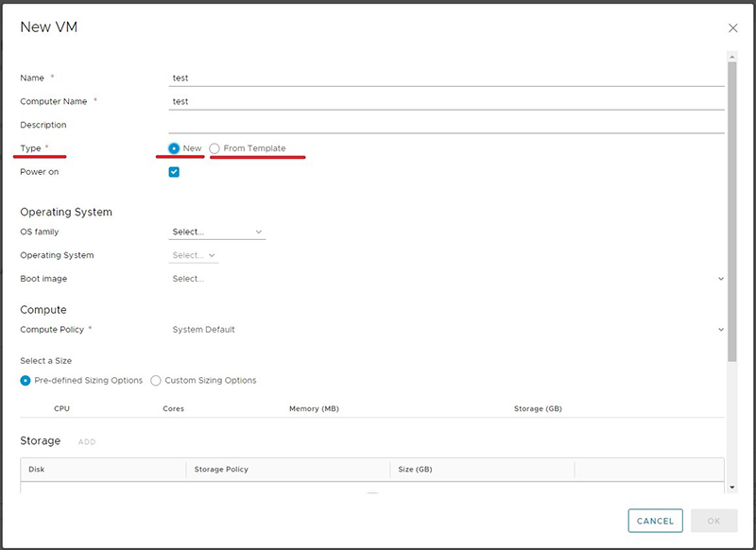Open the Operating System select dropdown

pos(194,255)
